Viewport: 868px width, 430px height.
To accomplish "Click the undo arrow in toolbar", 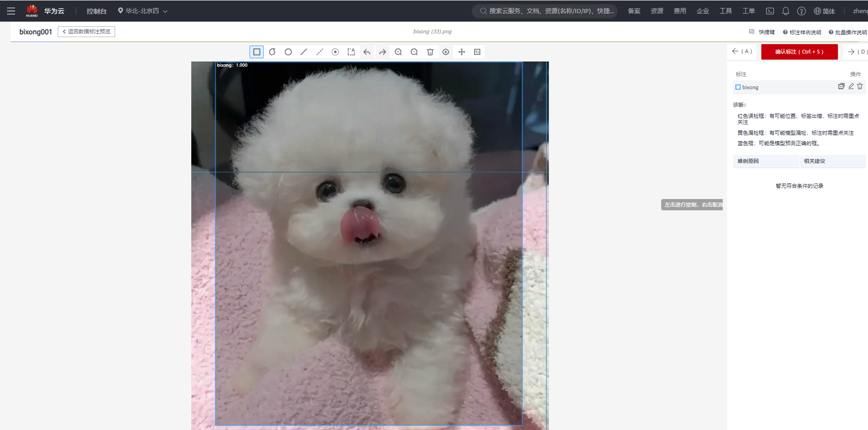I will coord(367,52).
